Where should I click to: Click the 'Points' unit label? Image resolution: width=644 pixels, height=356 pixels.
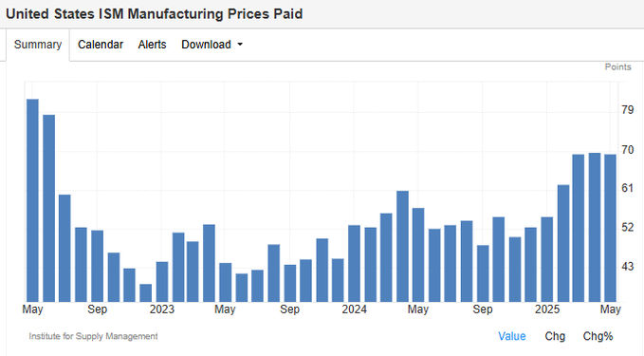coord(617,67)
